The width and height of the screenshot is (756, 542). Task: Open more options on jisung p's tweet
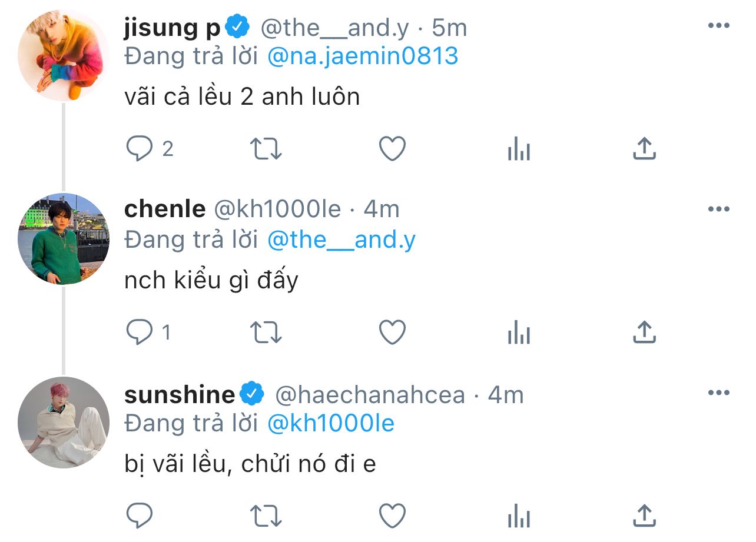pyautogui.click(x=718, y=26)
